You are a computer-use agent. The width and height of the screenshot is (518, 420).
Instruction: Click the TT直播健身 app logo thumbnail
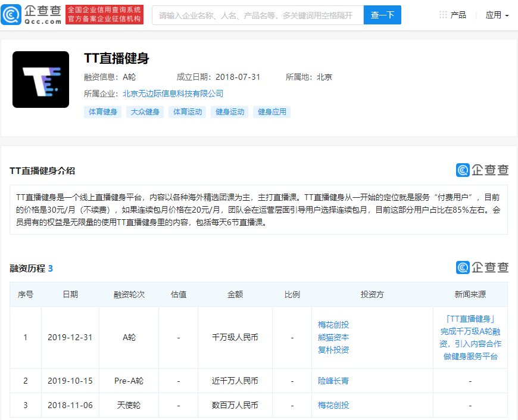tap(40, 79)
